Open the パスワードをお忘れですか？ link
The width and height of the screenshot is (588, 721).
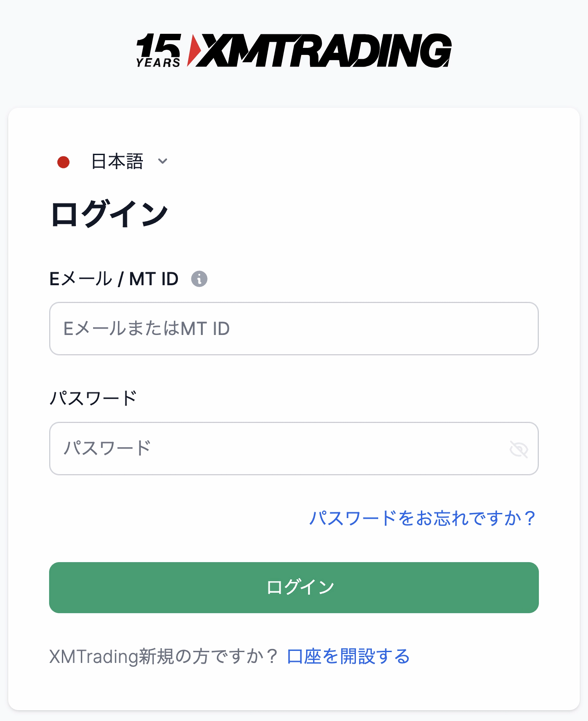422,518
